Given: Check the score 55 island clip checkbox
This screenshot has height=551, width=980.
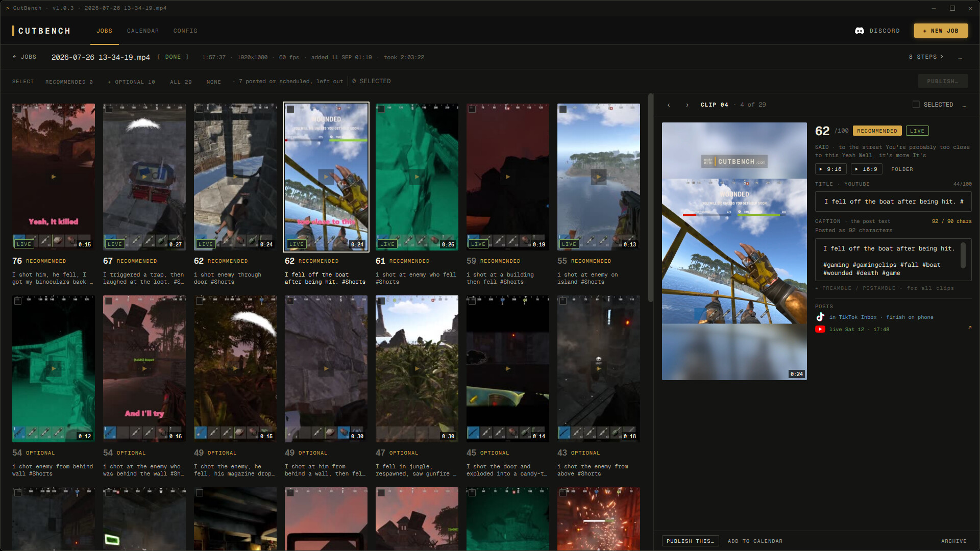Looking at the screenshot, I should tap(563, 109).
